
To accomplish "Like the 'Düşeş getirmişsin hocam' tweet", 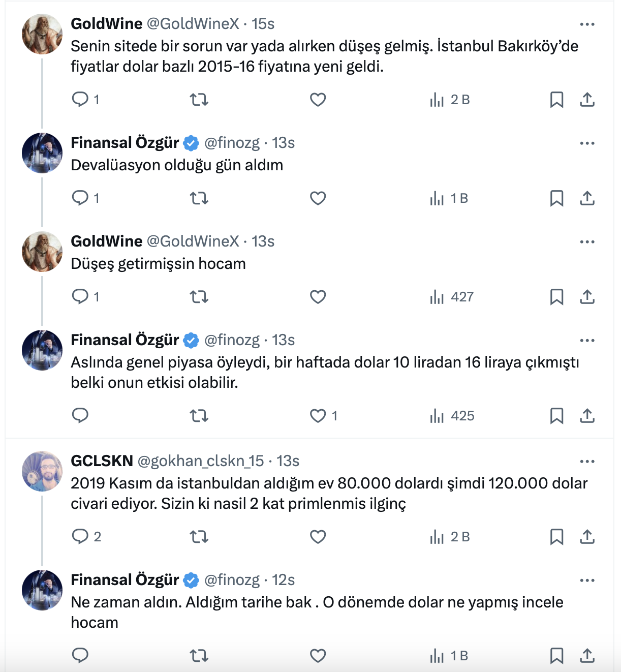I will (x=318, y=296).
